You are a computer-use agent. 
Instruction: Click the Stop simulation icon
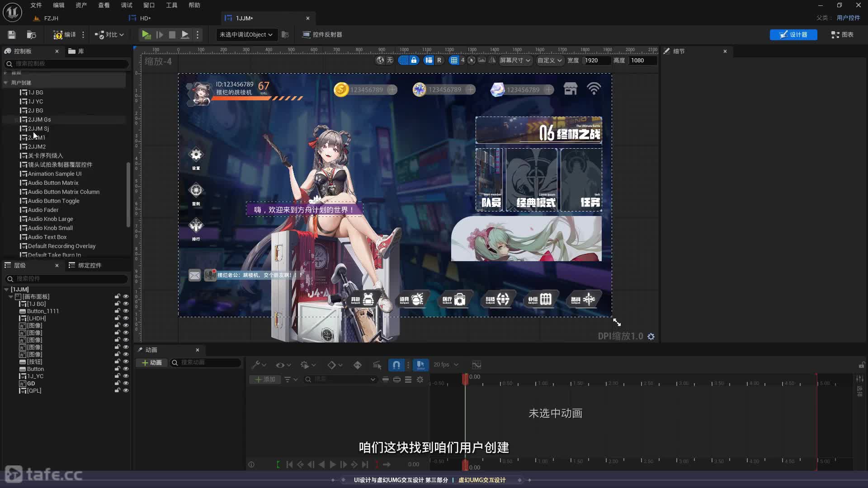click(x=172, y=35)
